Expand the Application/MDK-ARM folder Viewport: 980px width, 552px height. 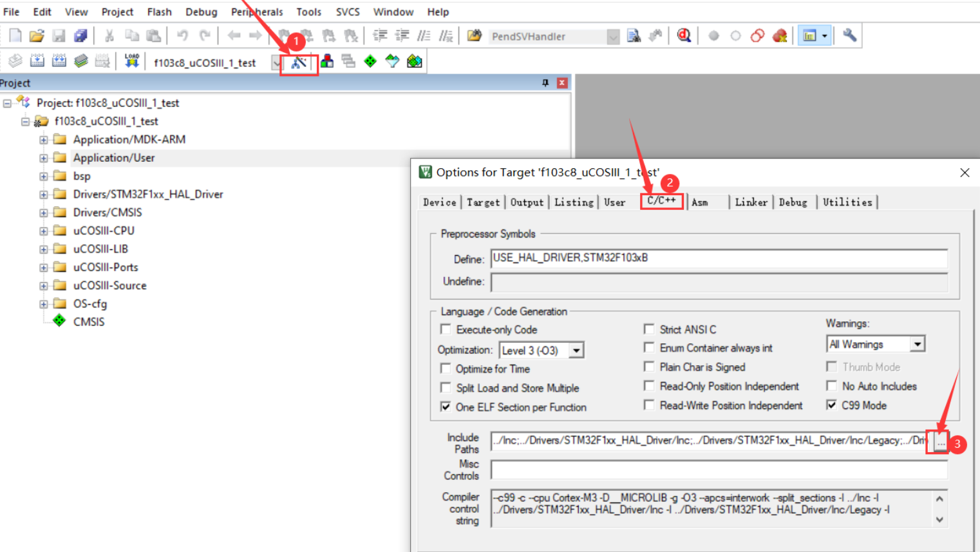click(43, 140)
